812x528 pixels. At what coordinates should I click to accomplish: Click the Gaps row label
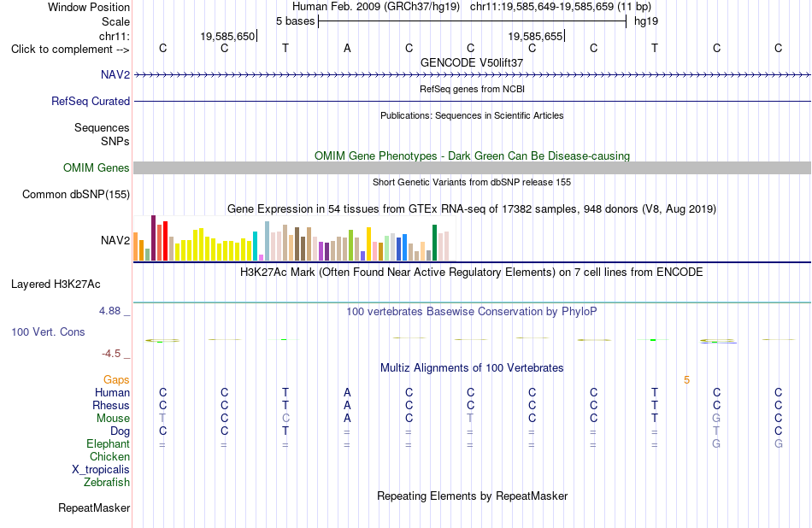click(116, 380)
